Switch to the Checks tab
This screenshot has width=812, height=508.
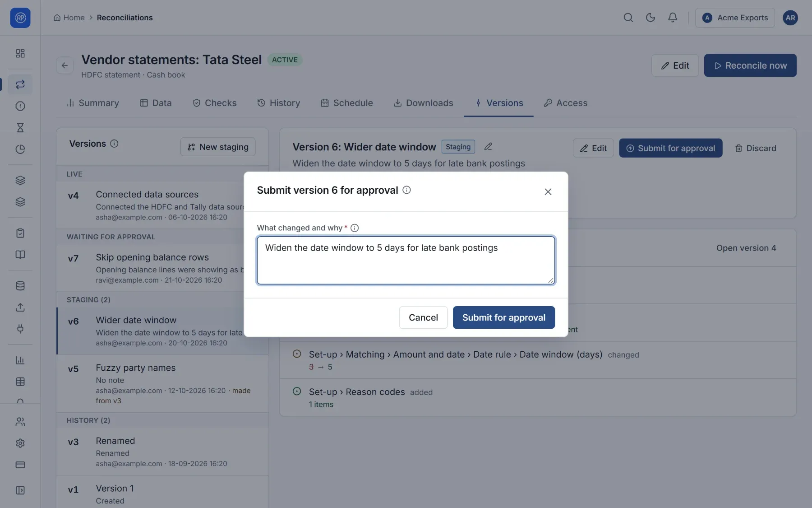(215, 103)
